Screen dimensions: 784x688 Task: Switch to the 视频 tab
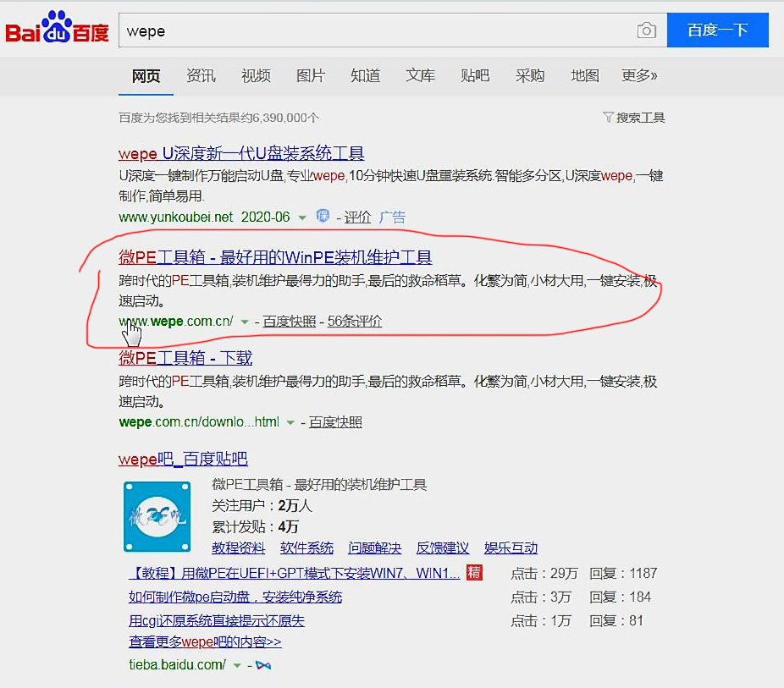(x=256, y=76)
